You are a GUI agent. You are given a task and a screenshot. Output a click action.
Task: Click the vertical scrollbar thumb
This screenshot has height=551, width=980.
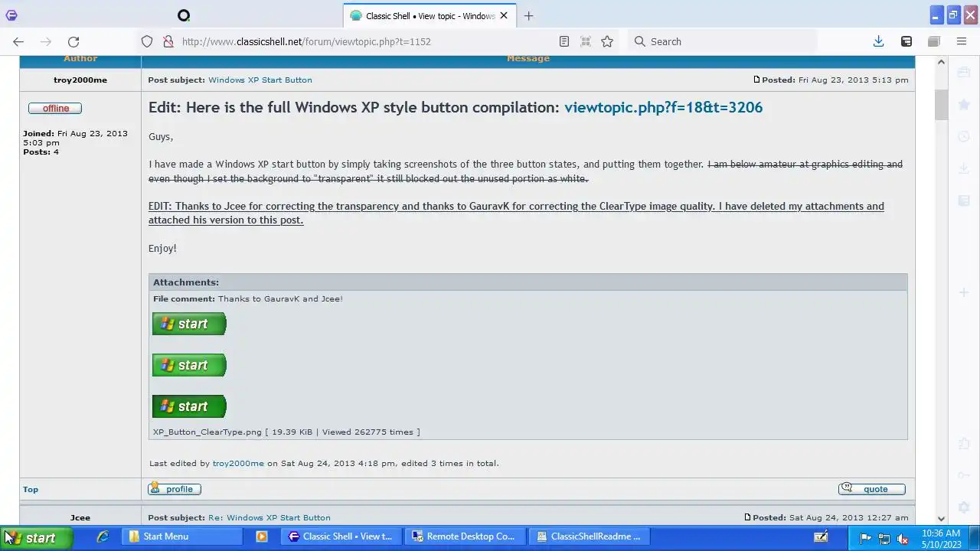pos(942,105)
